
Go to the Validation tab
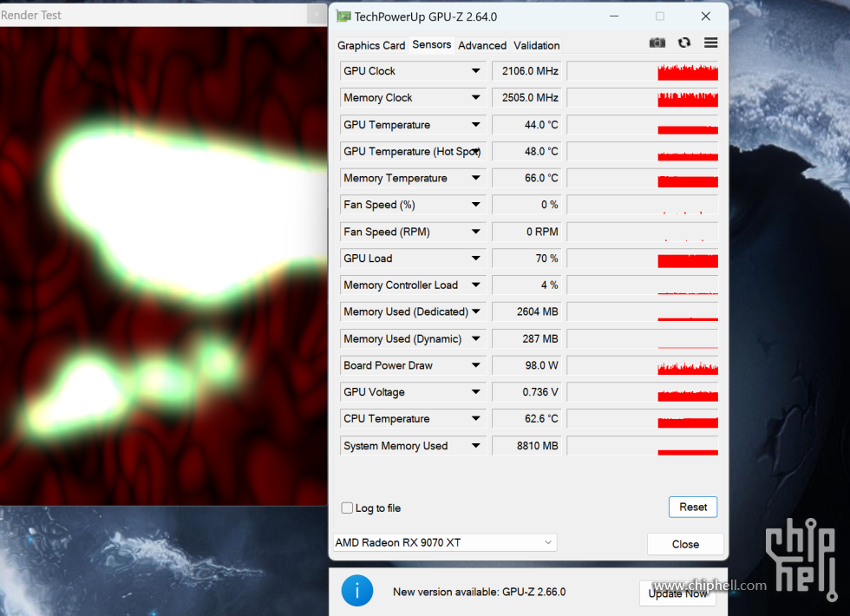[536, 45]
